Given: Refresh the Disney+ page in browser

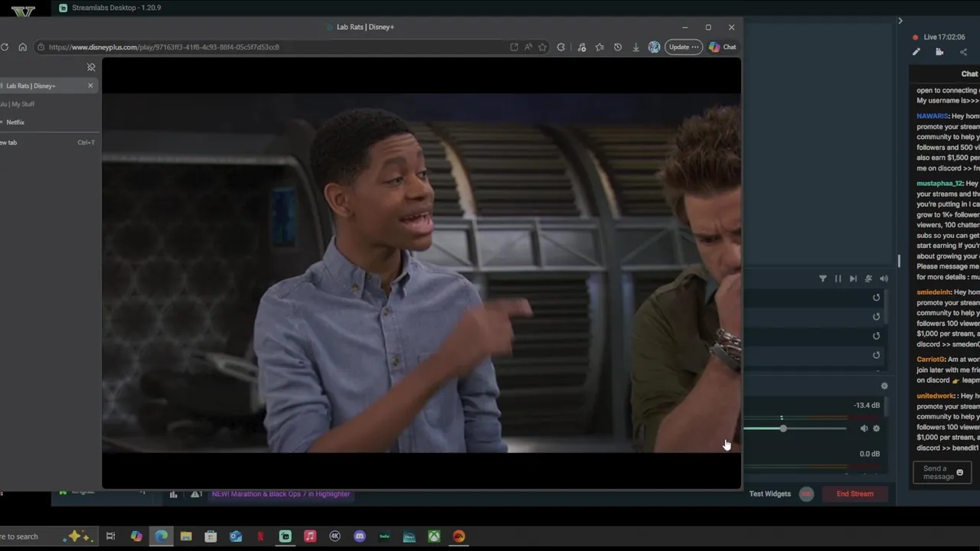Looking at the screenshot, I should click(5, 47).
